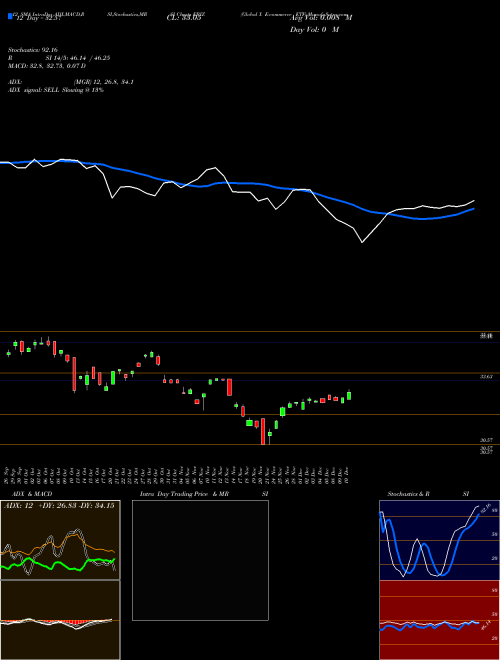Click the 'SI 14/3: 46.14 / 46.25' reading
This screenshot has height=660, width=500.
point(78,58)
